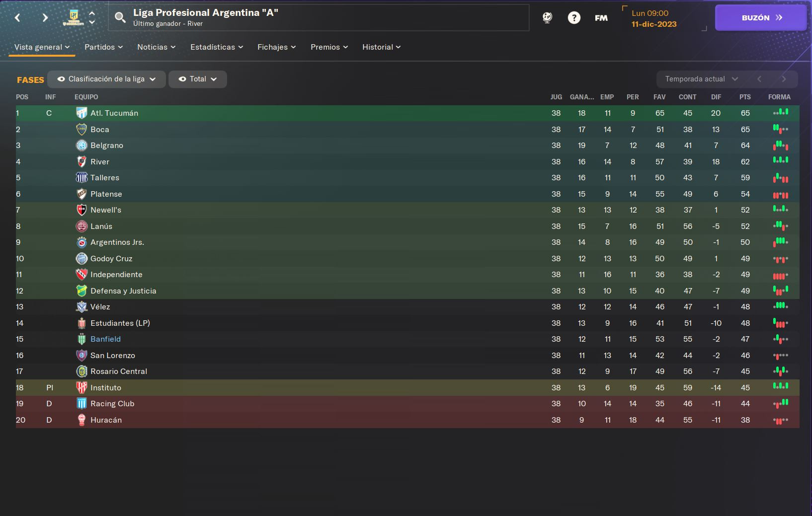Screen dimensions: 812x516
Task: Open the Total view selector
Action: point(198,79)
